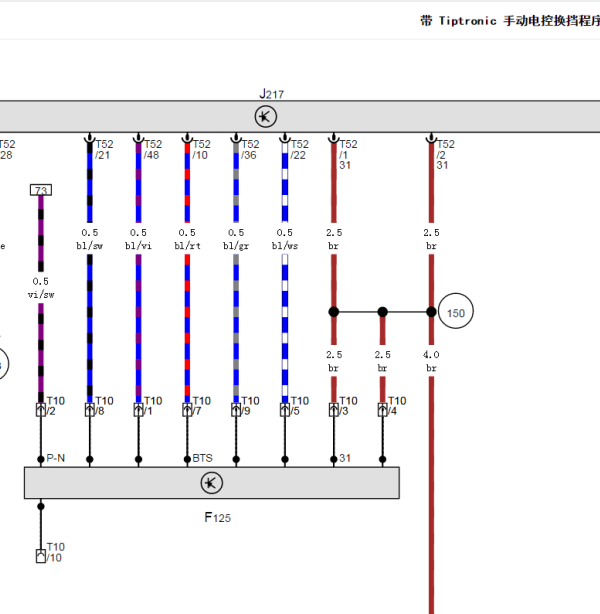The width and height of the screenshot is (600, 614).
Task: Click the T10/5 connector pin symbol
Action: click(285, 410)
